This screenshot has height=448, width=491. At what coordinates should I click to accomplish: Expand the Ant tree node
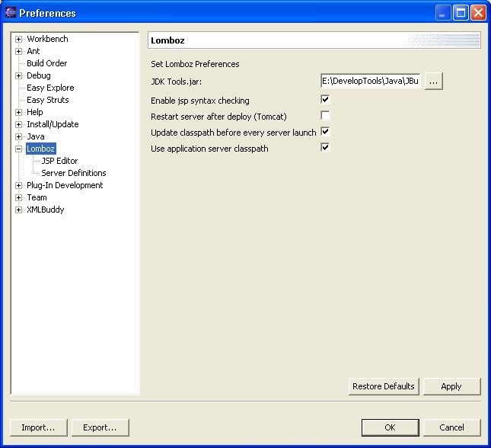18,51
